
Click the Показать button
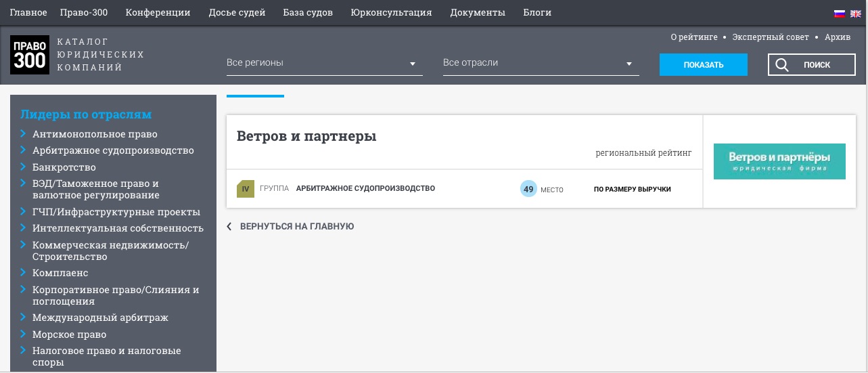click(x=704, y=65)
